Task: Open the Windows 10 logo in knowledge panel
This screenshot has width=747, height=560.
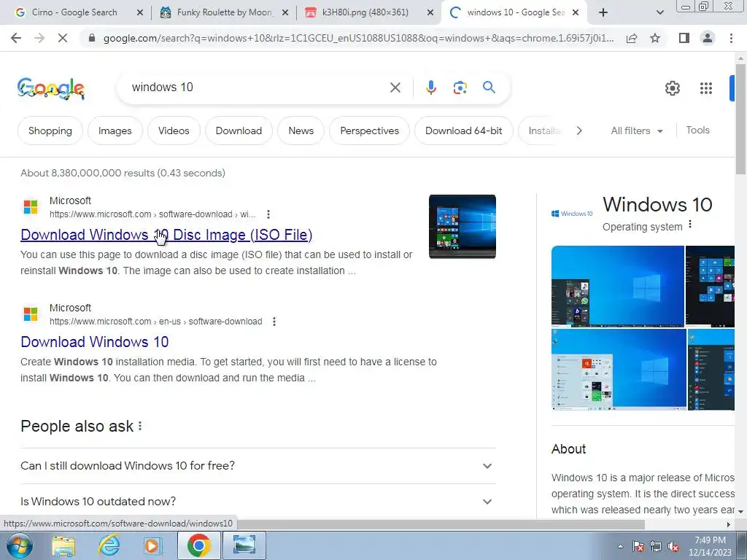Action: (x=572, y=214)
